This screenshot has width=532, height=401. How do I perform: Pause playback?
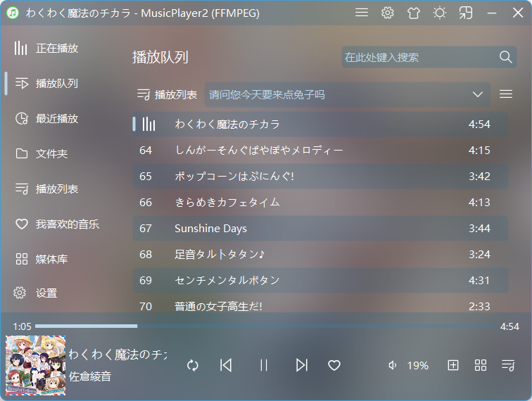pyautogui.click(x=264, y=365)
